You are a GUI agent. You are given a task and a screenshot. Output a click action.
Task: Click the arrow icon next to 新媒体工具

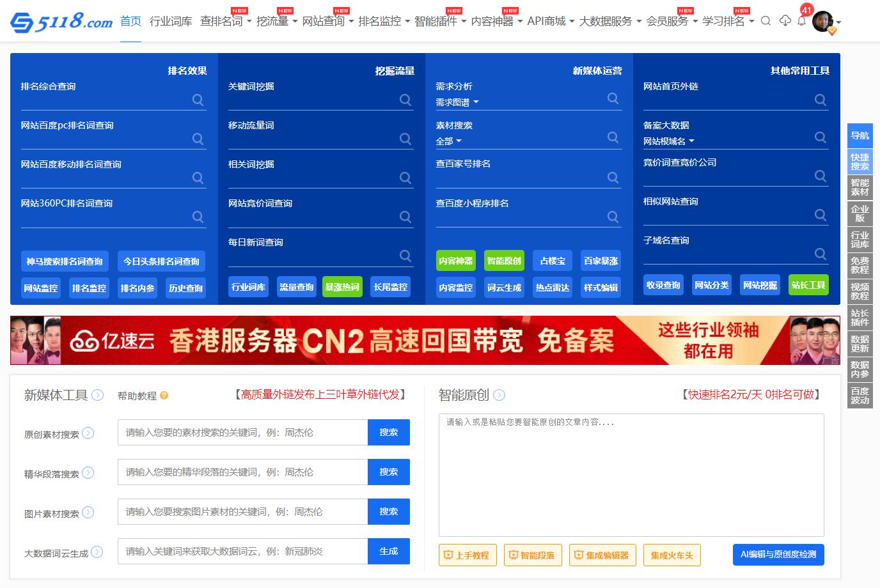pos(98,395)
